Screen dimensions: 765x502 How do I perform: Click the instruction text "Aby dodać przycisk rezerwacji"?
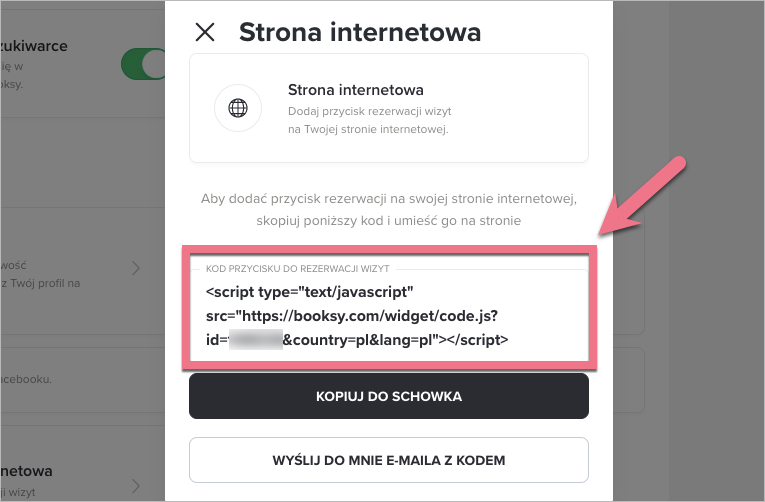pos(389,198)
